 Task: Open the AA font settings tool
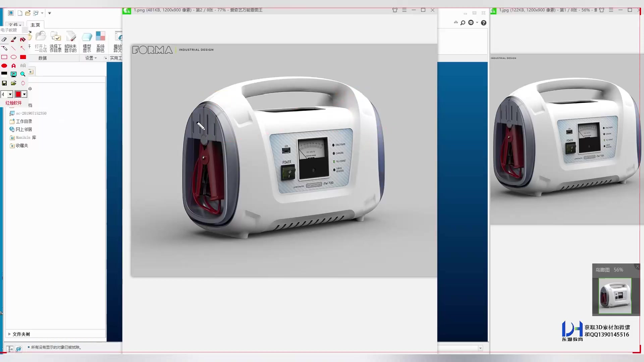coord(23,66)
